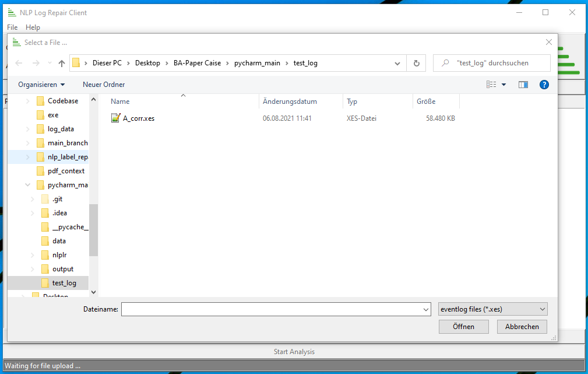588x374 pixels.
Task: Click the folder tree scrollbar thumb
Action: click(x=93, y=230)
